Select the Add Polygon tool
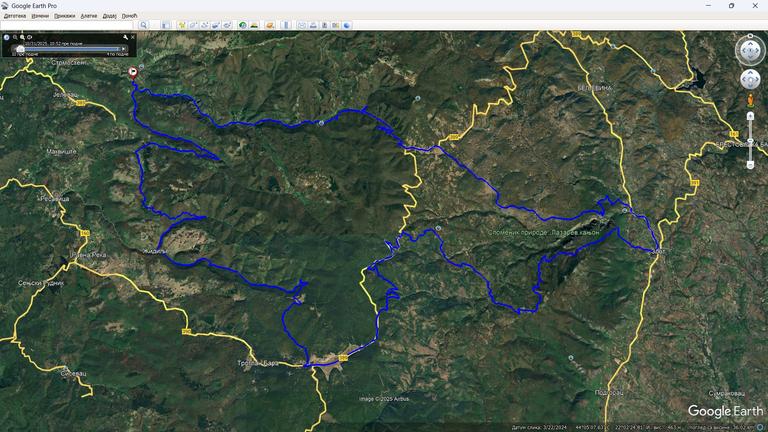The width and height of the screenshot is (768, 432). tap(193, 25)
